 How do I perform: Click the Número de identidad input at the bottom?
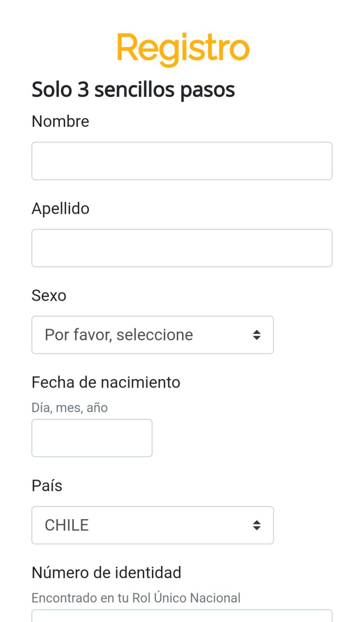point(182,616)
